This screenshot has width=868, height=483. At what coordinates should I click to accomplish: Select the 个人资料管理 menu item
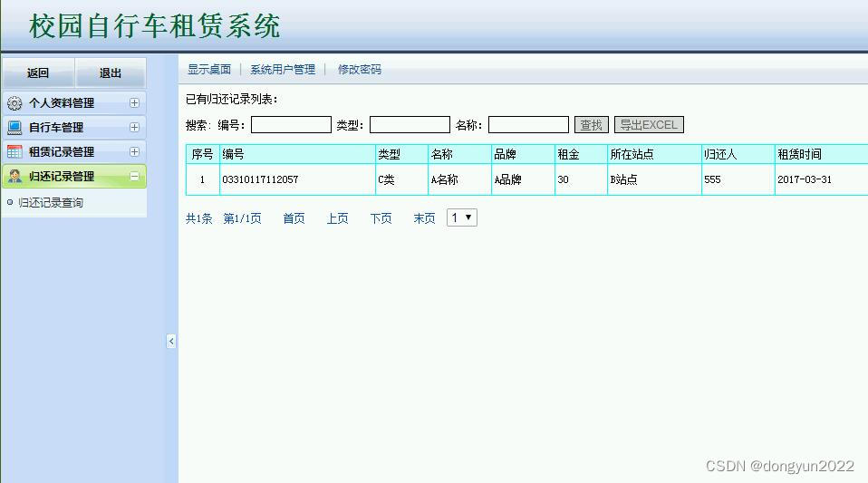pos(74,103)
